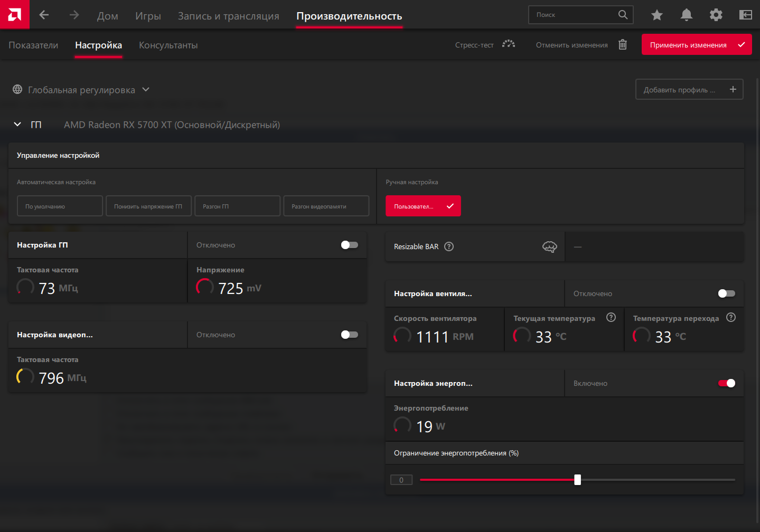Select the По умолчанию preset
This screenshot has width=760, height=532.
(60, 206)
